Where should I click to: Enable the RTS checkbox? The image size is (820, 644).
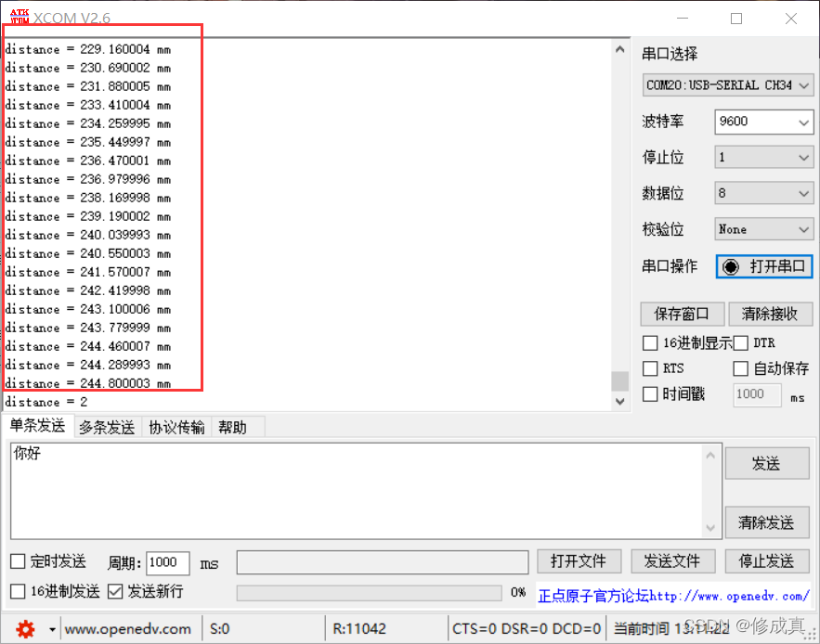pyautogui.click(x=650, y=368)
